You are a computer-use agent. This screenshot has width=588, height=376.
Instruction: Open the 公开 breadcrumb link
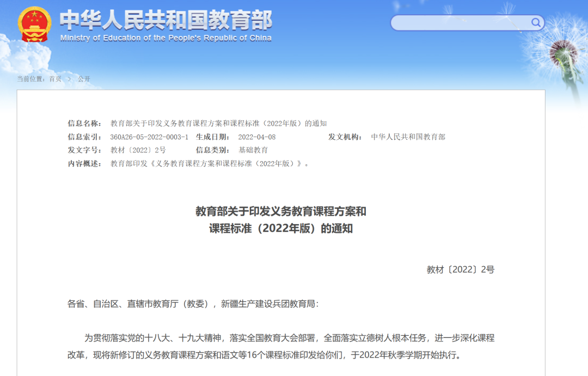click(x=84, y=79)
